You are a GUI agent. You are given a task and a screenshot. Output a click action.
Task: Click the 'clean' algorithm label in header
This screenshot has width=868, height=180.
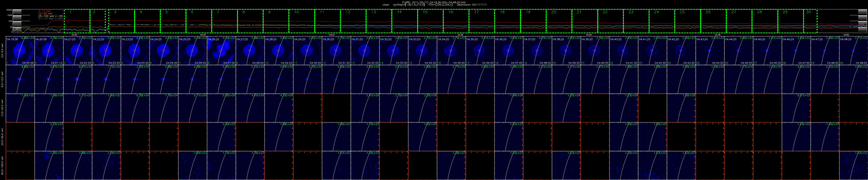[386, 5]
